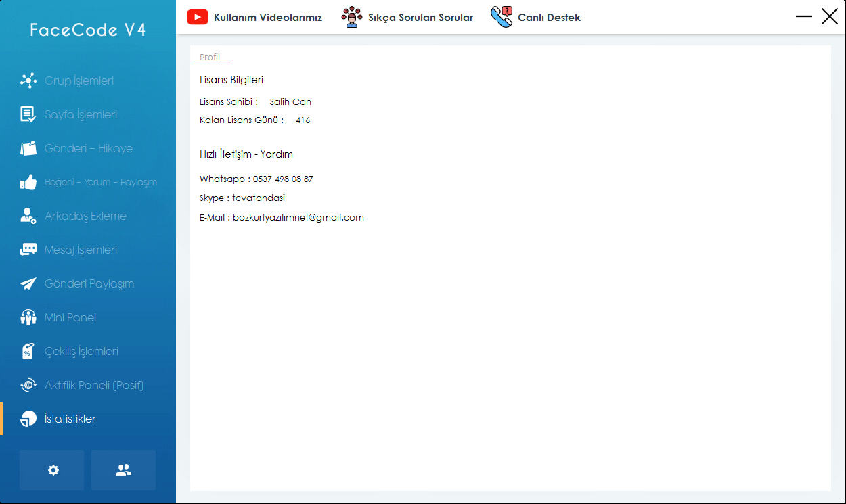Click the Grup İşlemleri network icon
This screenshot has height=504, width=846.
point(28,81)
